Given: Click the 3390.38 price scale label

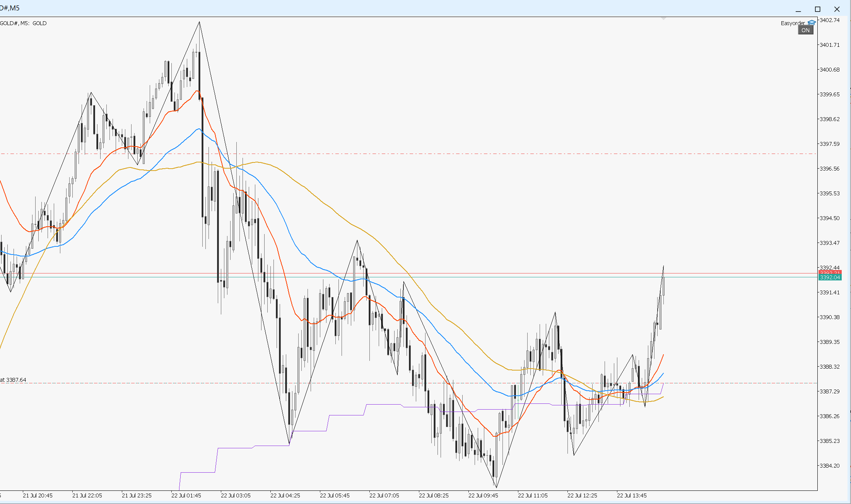Looking at the screenshot, I should (x=830, y=317).
